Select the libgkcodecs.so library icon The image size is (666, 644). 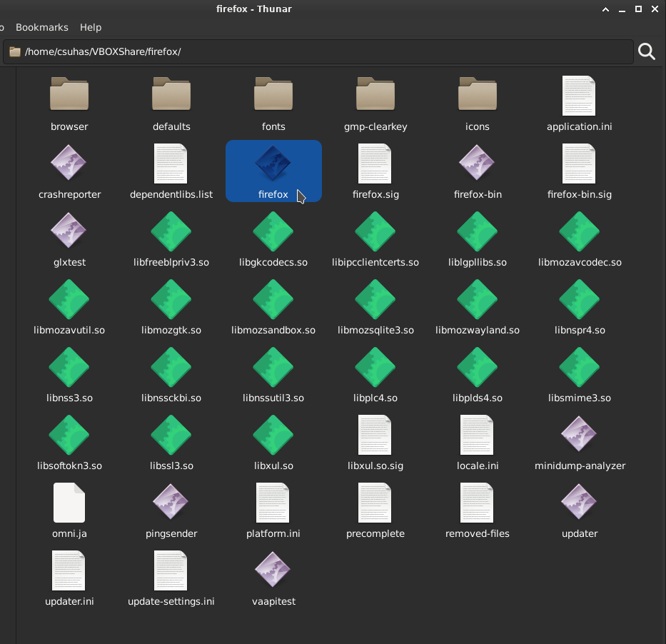tap(273, 231)
